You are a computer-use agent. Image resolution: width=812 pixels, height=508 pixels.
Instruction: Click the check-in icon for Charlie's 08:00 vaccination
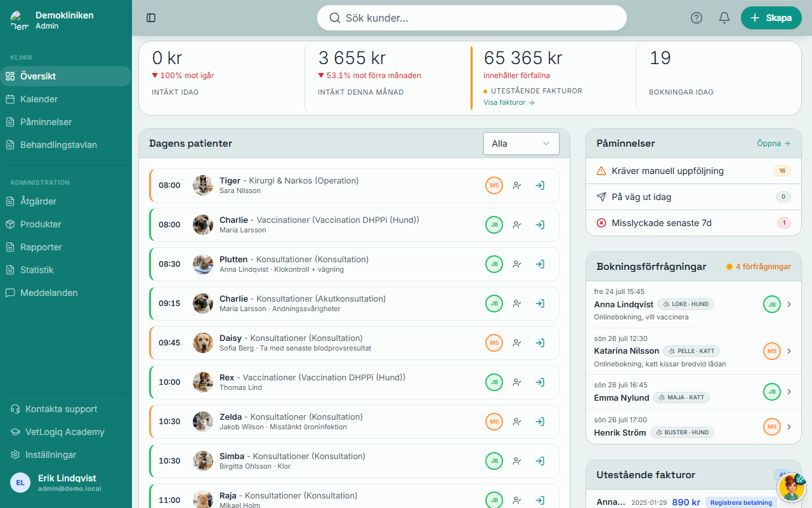[x=540, y=225]
